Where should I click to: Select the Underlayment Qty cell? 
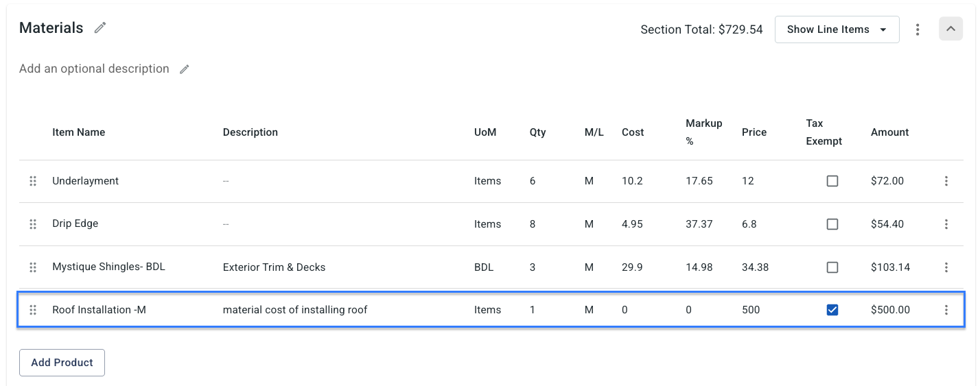[533, 181]
